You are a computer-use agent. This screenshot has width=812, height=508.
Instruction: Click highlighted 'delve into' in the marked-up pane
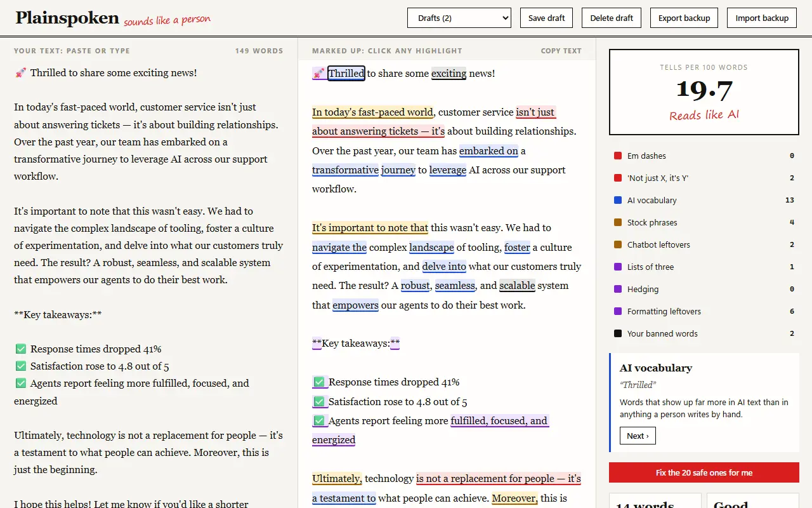point(444,267)
